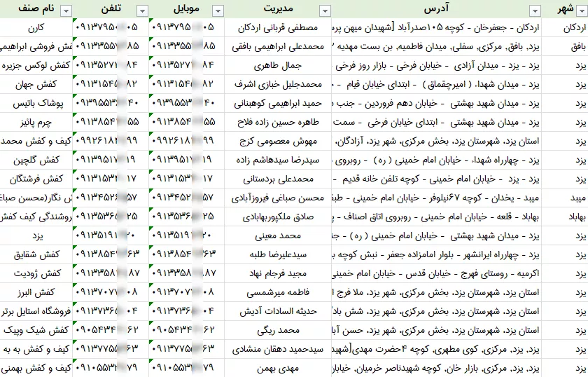Select trade name cell کفش شقایق
Viewport: 588px width, 377px height.
pyautogui.click(x=36, y=254)
